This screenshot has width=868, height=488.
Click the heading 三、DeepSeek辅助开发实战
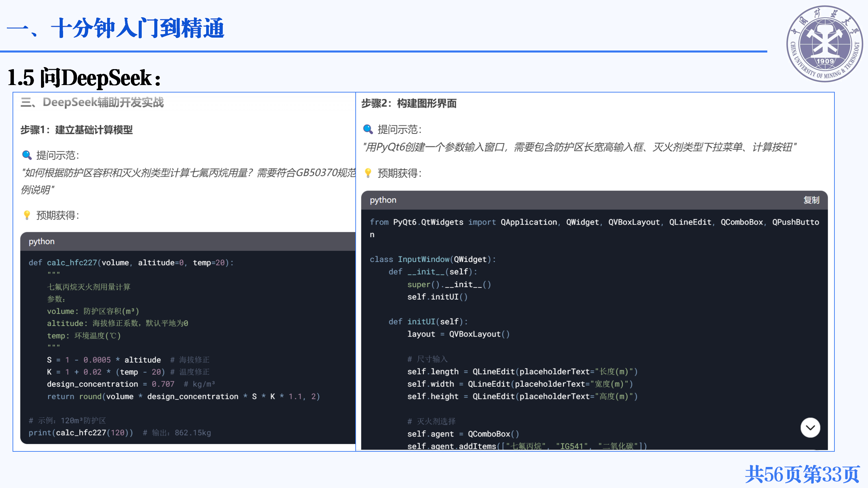pyautogui.click(x=92, y=102)
